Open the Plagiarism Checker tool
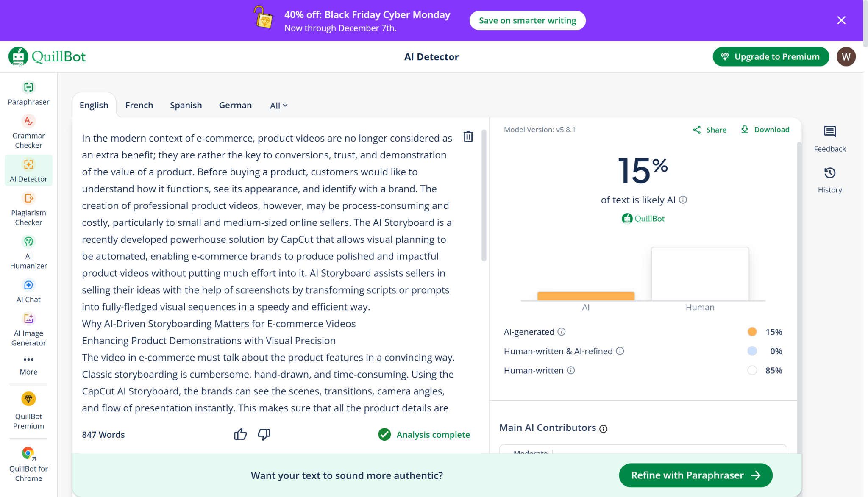 pos(28,208)
